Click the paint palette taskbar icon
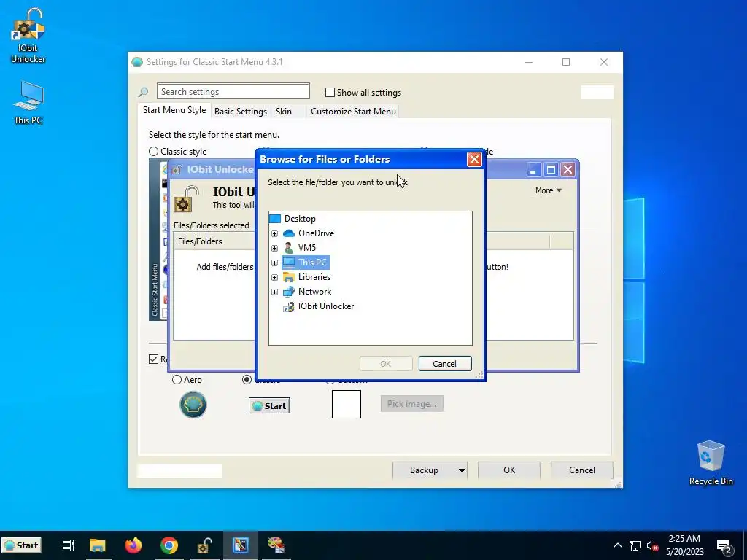Screen dimensions: 747x560 point(276,545)
